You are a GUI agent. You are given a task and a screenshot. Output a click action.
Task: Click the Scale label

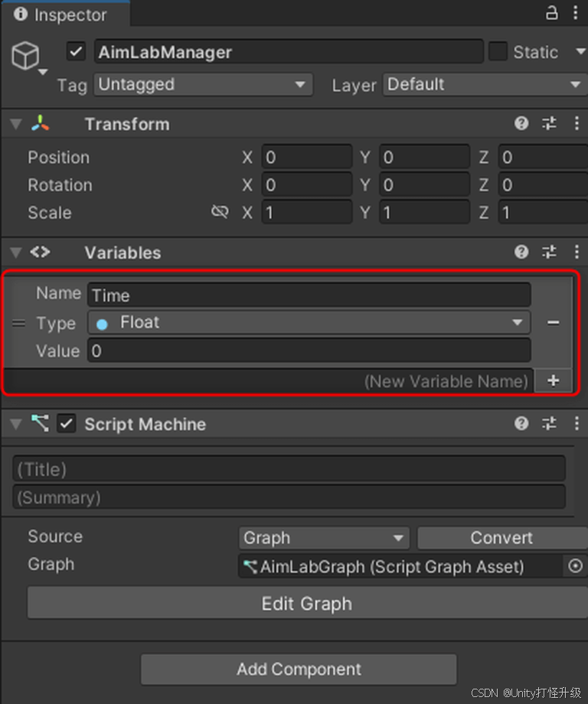(x=50, y=213)
